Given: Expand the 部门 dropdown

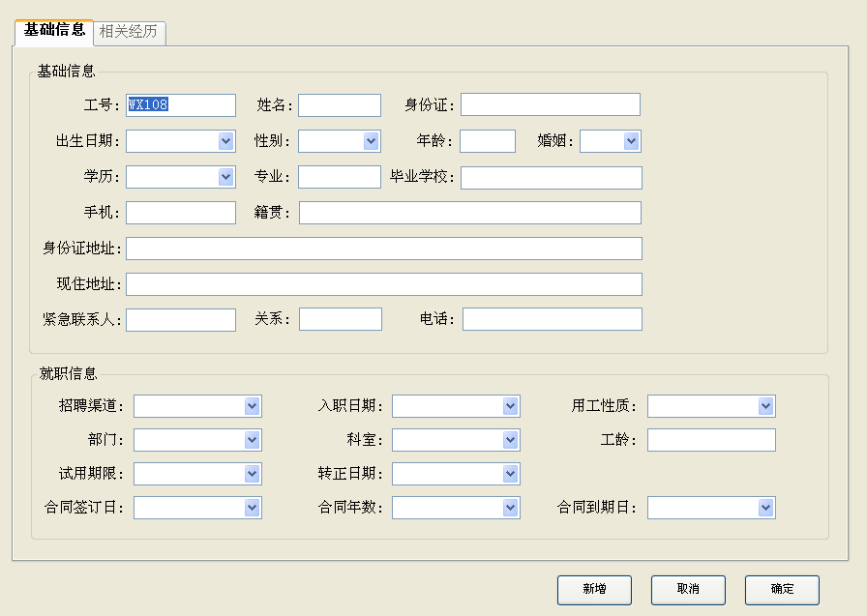Looking at the screenshot, I should tap(253, 440).
